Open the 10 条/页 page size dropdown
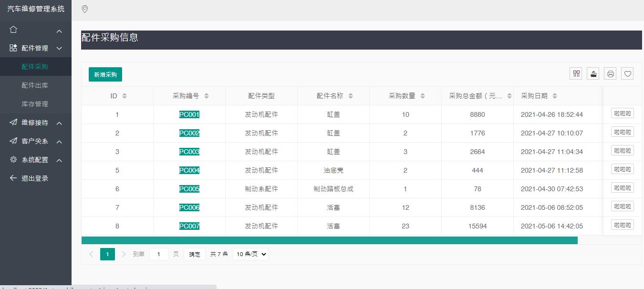The height and width of the screenshot is (289, 644). [x=251, y=254]
